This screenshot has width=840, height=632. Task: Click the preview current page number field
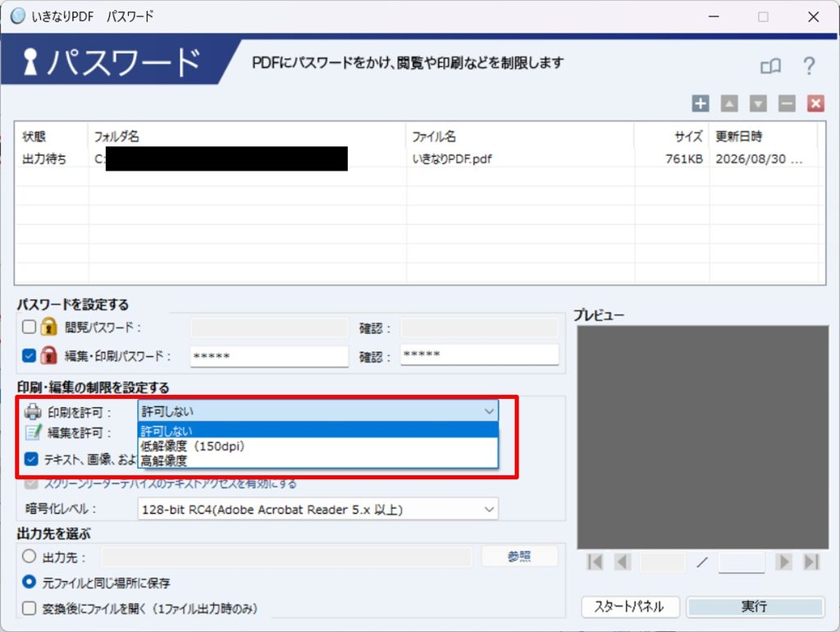click(x=663, y=561)
